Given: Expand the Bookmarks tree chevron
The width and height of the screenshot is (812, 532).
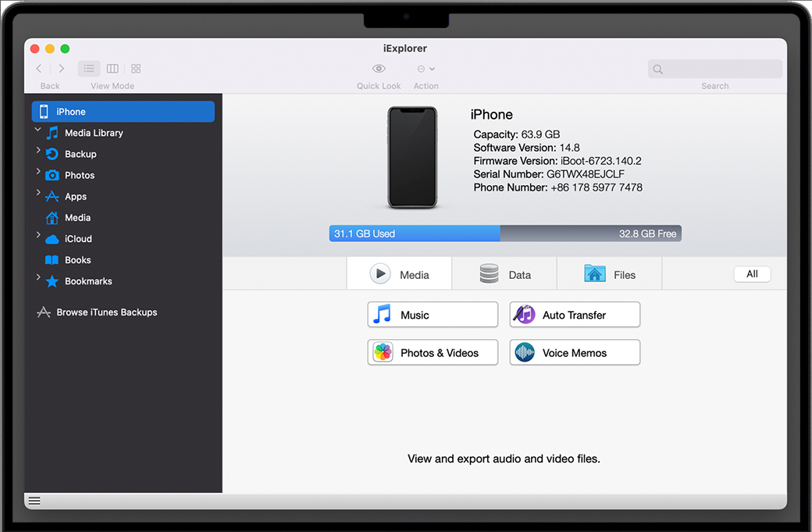Looking at the screenshot, I should point(37,277).
